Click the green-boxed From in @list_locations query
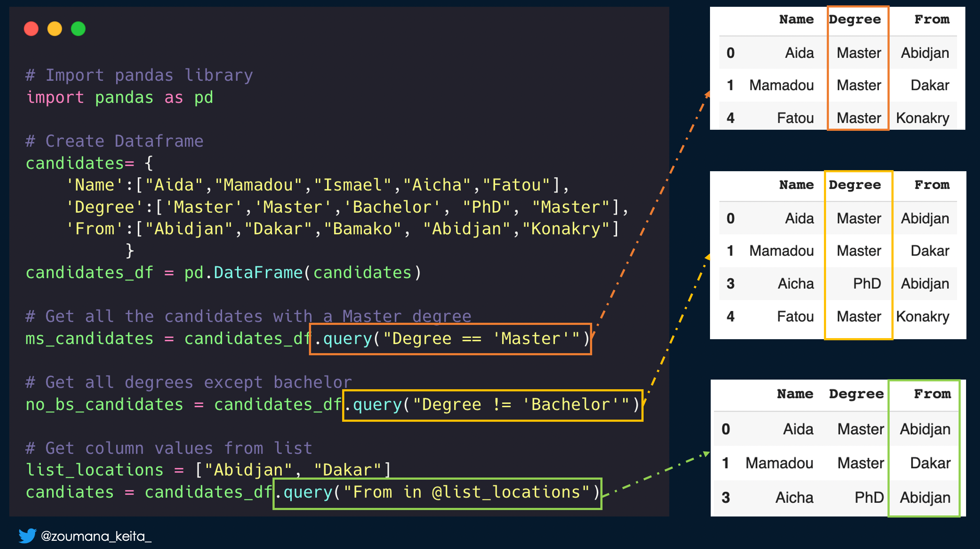The height and width of the screenshot is (549, 980). pyautogui.click(x=437, y=493)
